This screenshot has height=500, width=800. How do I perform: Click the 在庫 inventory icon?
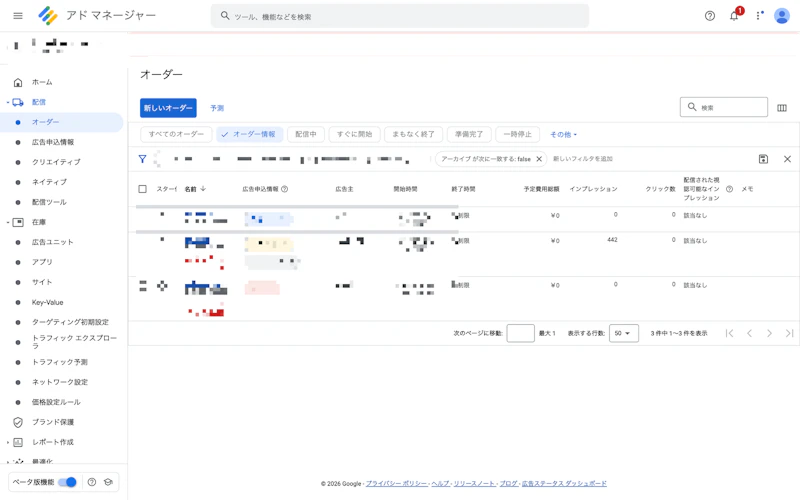[x=18, y=222]
